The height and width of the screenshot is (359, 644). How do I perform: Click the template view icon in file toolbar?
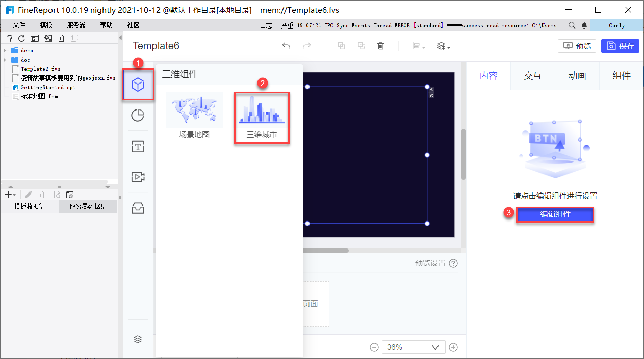35,38
